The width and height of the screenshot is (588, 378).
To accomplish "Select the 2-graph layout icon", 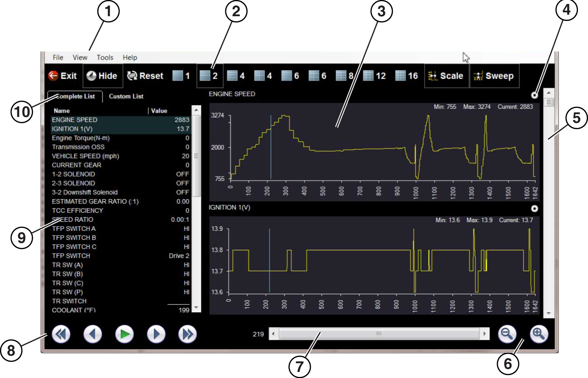I will click(205, 76).
